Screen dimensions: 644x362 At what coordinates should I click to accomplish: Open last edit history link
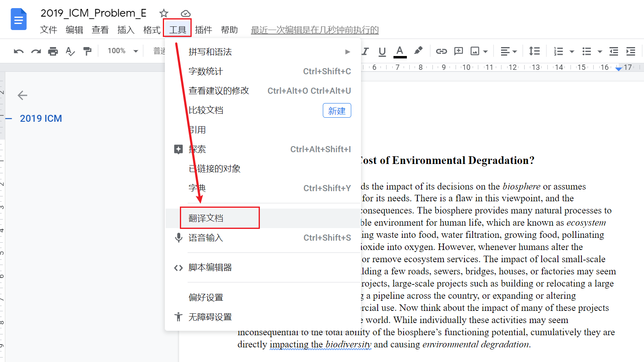pyautogui.click(x=315, y=30)
